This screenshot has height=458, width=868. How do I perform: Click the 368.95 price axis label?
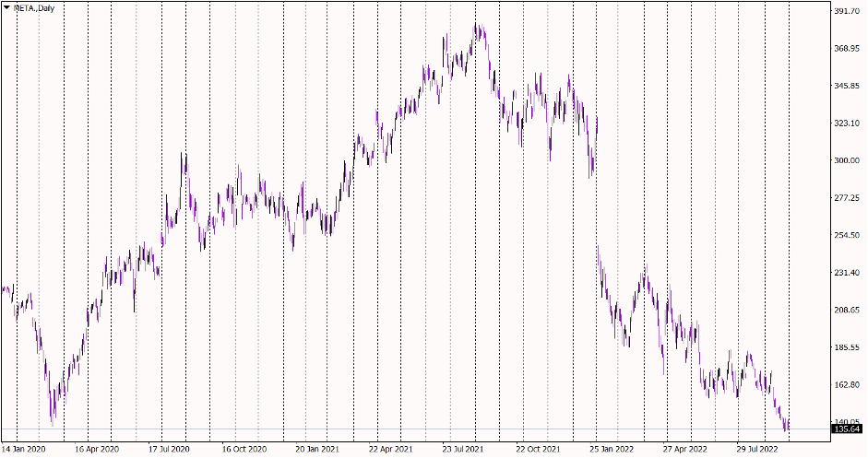point(847,49)
